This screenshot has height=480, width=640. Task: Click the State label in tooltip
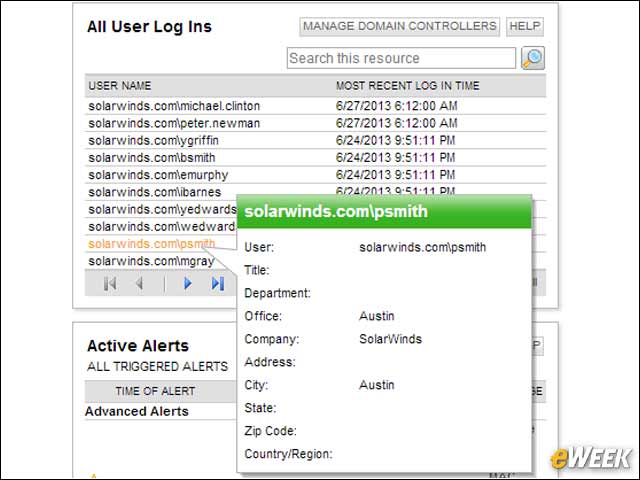260,408
